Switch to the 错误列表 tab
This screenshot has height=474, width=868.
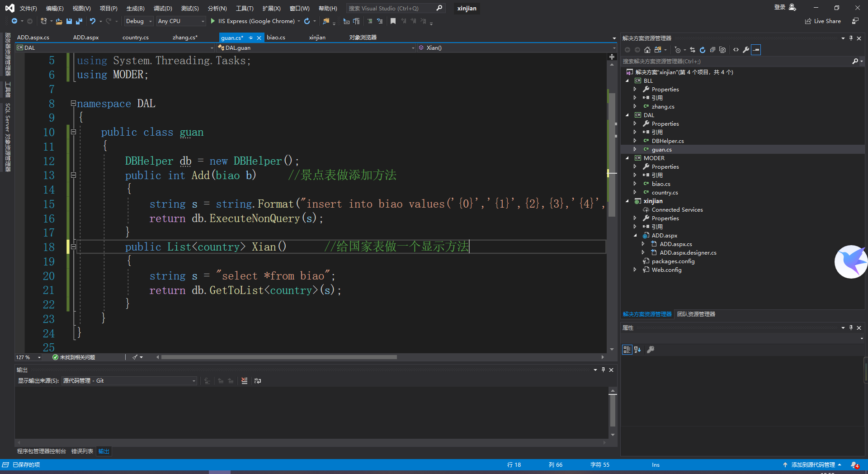[x=82, y=451]
